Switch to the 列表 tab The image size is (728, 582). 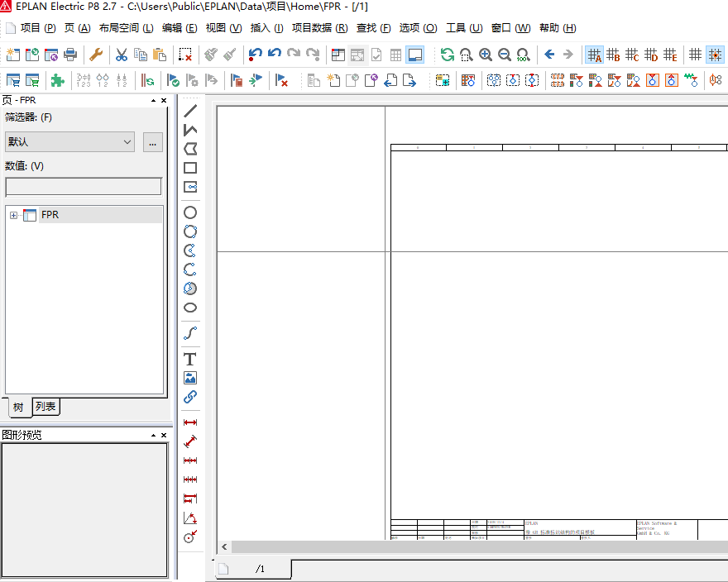[46, 407]
